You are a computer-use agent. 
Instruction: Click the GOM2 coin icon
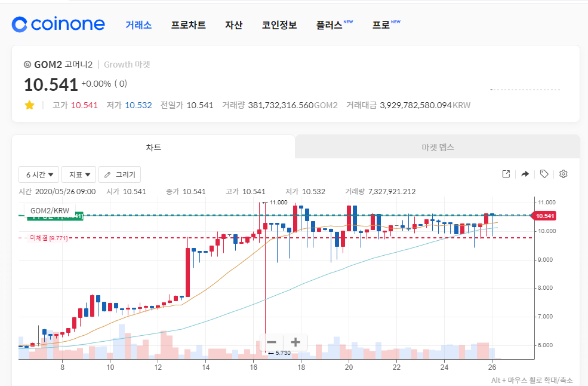tap(27, 65)
